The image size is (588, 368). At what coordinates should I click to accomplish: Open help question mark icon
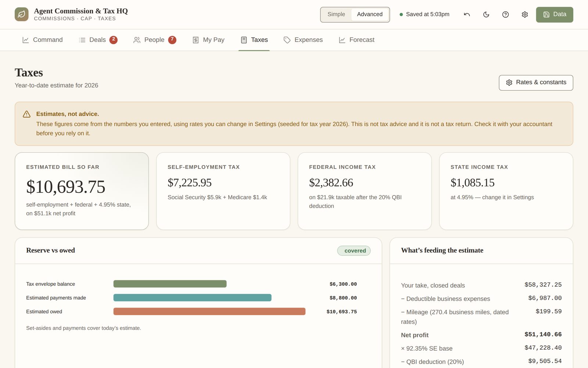[x=505, y=14]
